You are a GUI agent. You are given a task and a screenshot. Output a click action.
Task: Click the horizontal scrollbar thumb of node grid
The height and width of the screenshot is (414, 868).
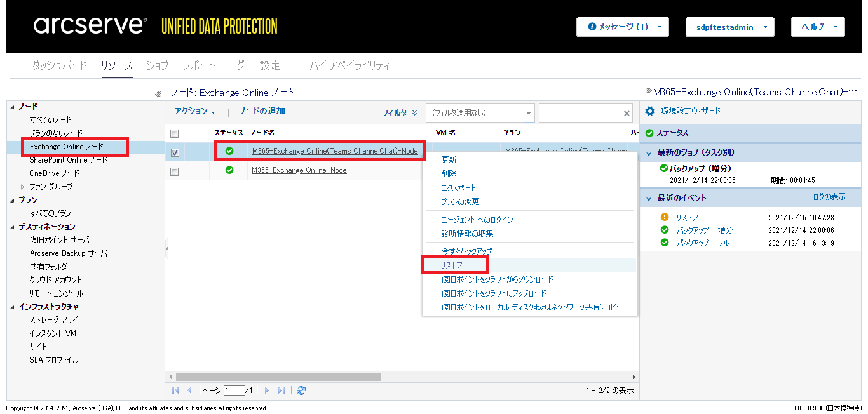(278, 377)
